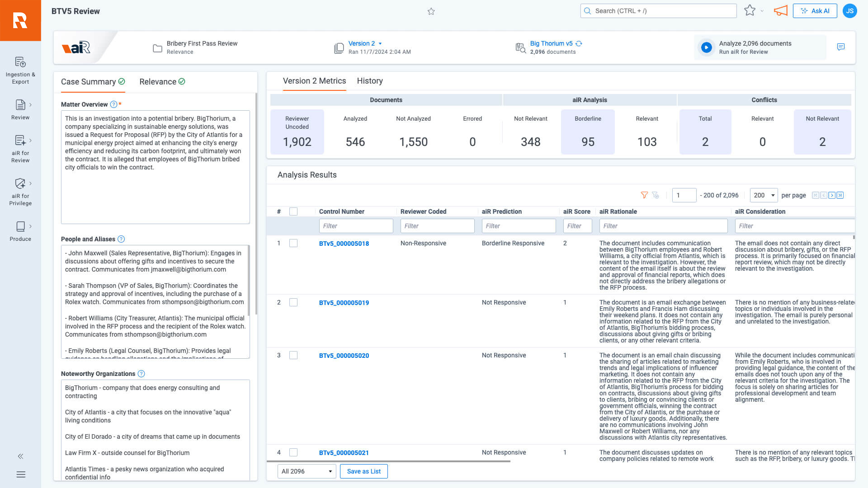Viewport: 868px width, 488px height.
Task: Change the 200 per page dropdown
Action: click(x=764, y=195)
